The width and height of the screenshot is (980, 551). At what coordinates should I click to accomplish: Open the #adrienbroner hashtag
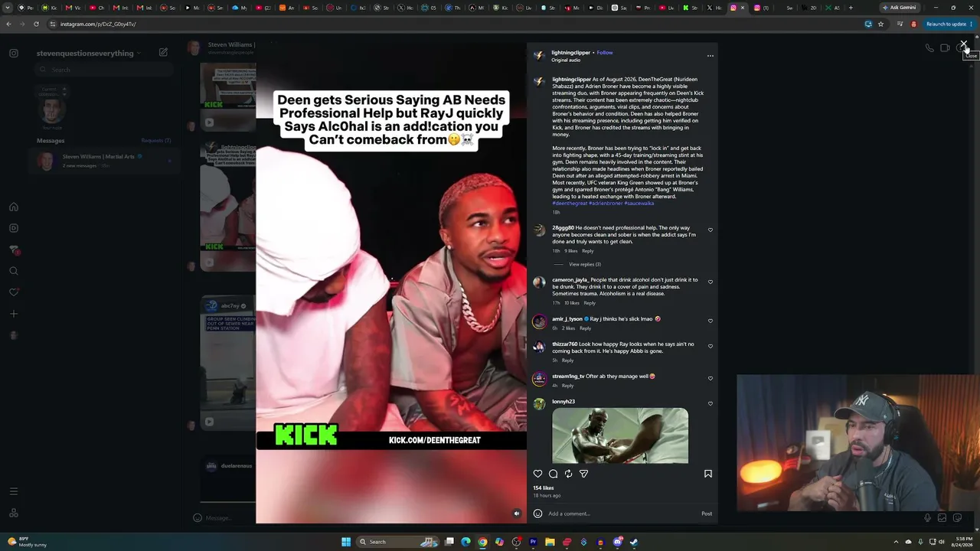(x=606, y=204)
